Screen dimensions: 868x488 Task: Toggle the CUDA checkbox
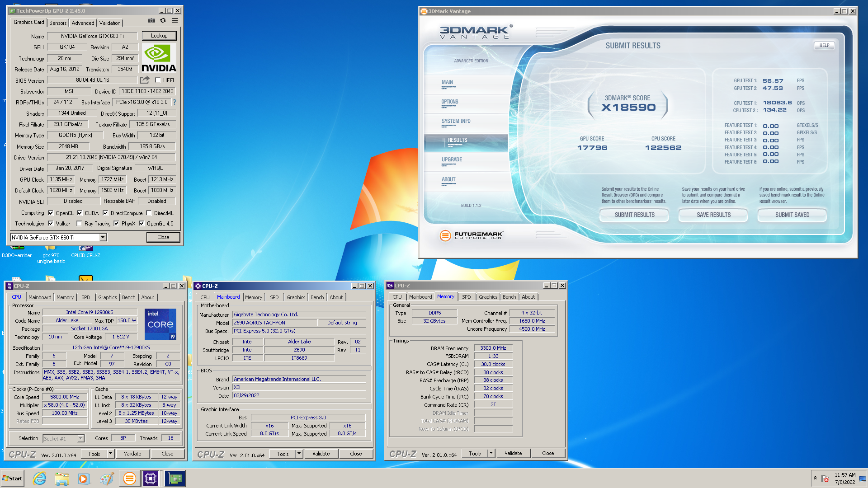tap(80, 213)
